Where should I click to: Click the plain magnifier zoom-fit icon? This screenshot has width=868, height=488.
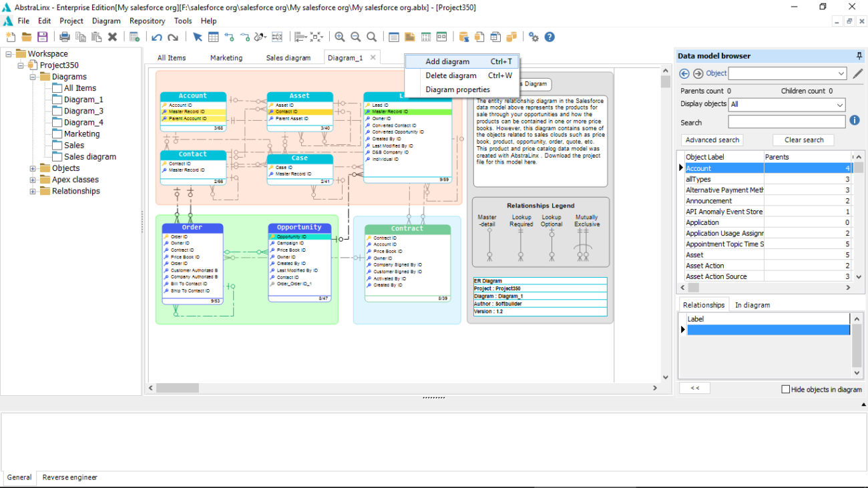pyautogui.click(x=372, y=37)
